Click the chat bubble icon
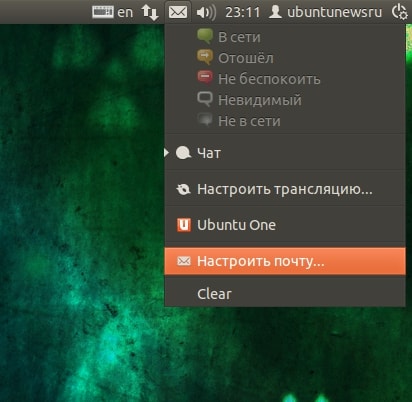The image size is (412, 402). coord(183,153)
